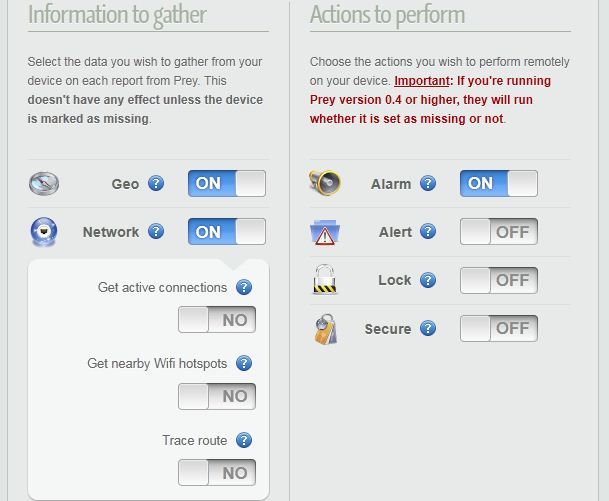
Task: Enable the Alert toggle
Action: 499,232
